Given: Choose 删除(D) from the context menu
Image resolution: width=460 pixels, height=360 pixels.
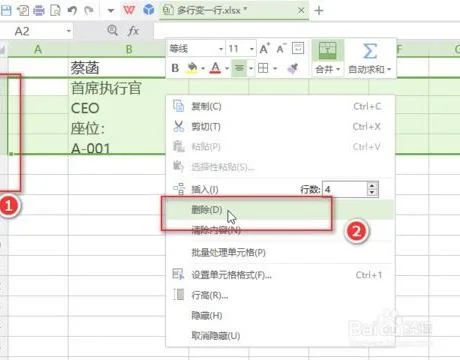Looking at the screenshot, I should click(280, 210).
